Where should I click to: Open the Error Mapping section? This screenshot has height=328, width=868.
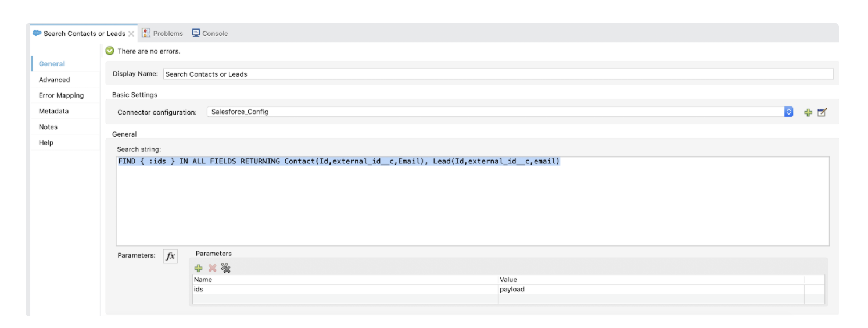tap(61, 95)
